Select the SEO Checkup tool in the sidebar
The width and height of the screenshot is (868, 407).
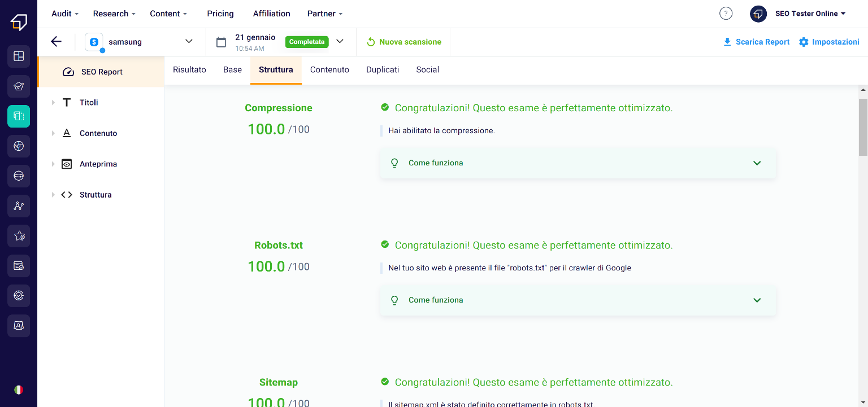(x=19, y=86)
